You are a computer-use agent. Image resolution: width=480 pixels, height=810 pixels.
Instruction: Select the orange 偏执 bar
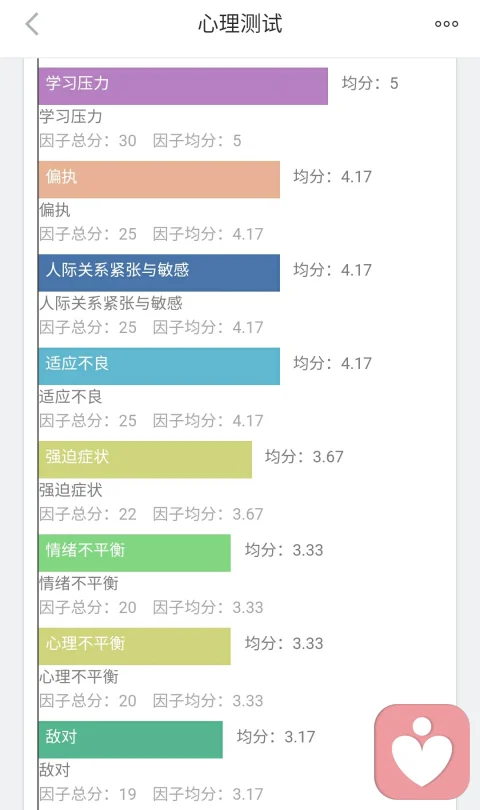pos(159,179)
